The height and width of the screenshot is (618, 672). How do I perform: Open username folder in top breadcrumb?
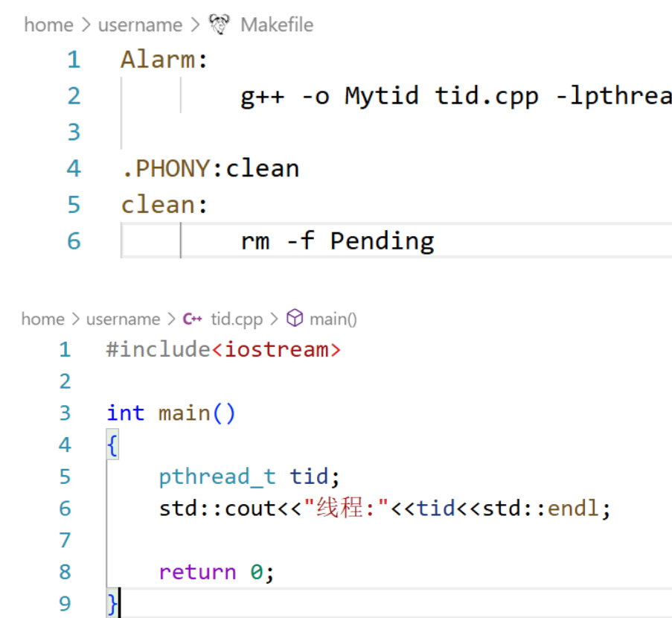pyautogui.click(x=140, y=25)
